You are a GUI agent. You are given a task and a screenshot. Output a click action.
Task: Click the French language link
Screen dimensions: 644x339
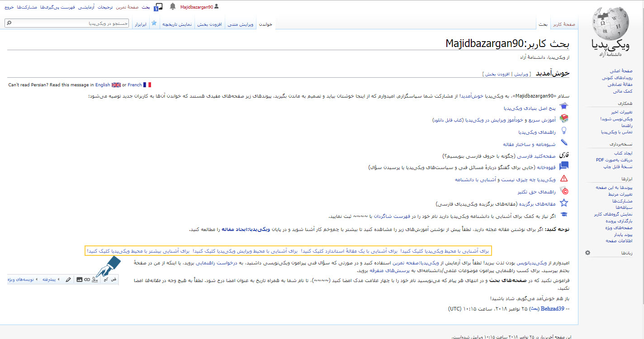tap(135, 85)
